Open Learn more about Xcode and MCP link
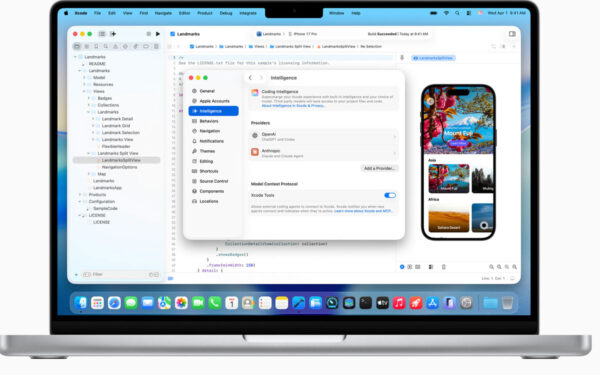Viewport: 600px width, 375px height. (x=363, y=211)
